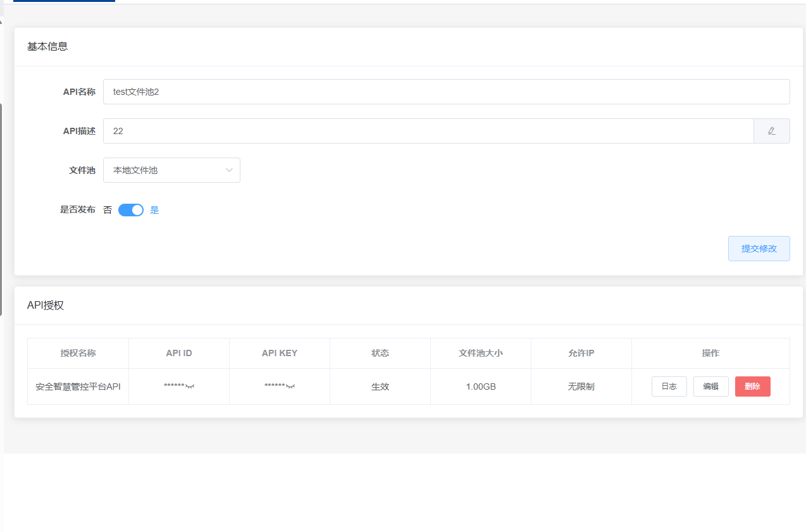This screenshot has height=532, width=806.
Task: Click the 生效 status cell
Action: tap(380, 387)
